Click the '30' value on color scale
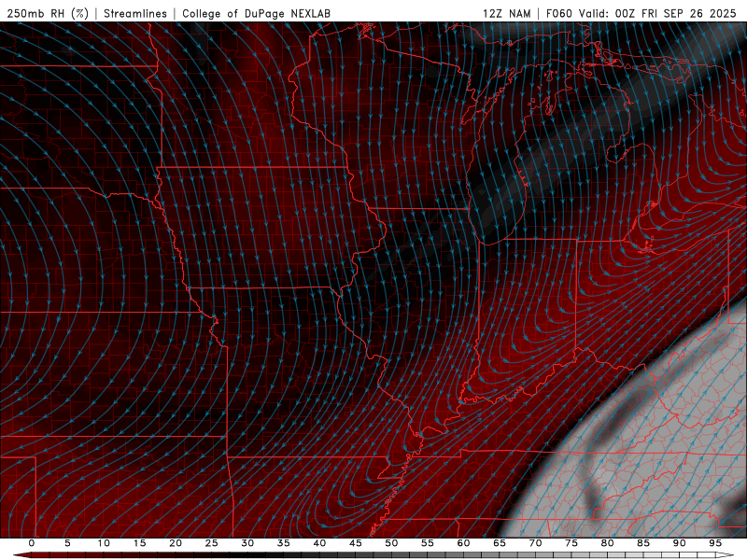This screenshot has width=747, height=560. 247,543
